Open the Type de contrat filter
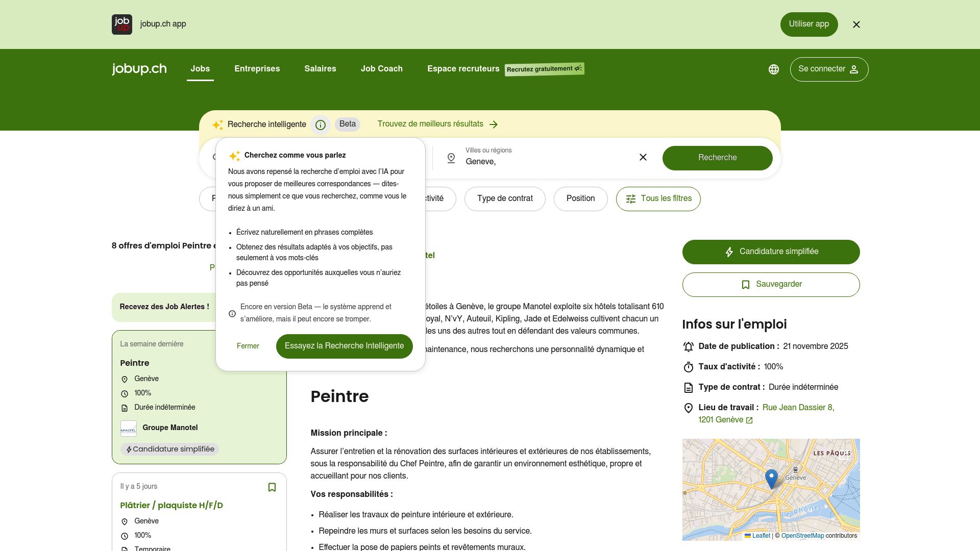 click(x=505, y=198)
